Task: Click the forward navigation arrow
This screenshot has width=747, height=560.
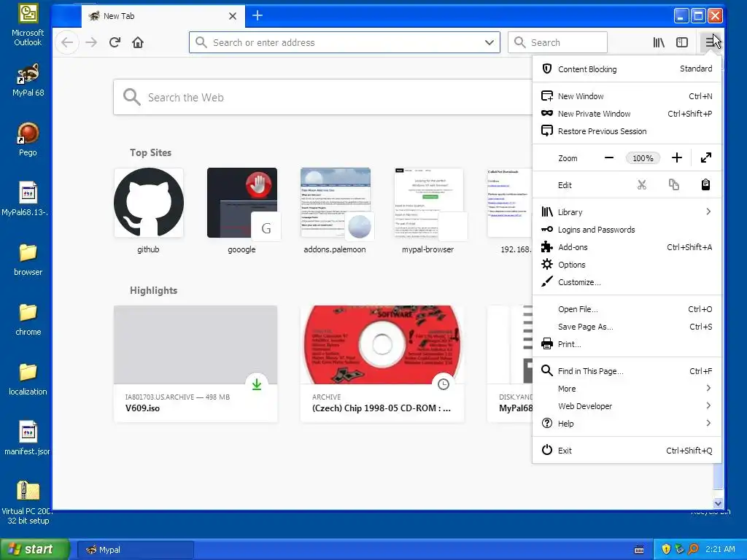Action: (91, 42)
